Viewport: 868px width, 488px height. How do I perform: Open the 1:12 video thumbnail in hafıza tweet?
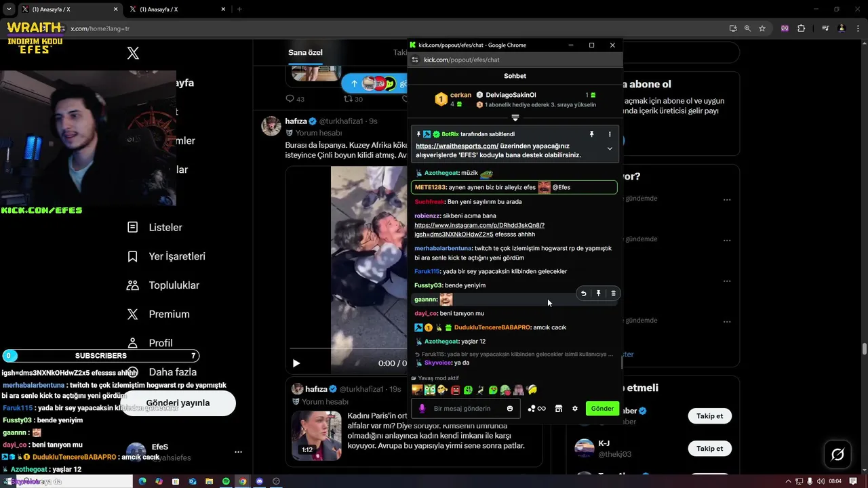click(317, 435)
